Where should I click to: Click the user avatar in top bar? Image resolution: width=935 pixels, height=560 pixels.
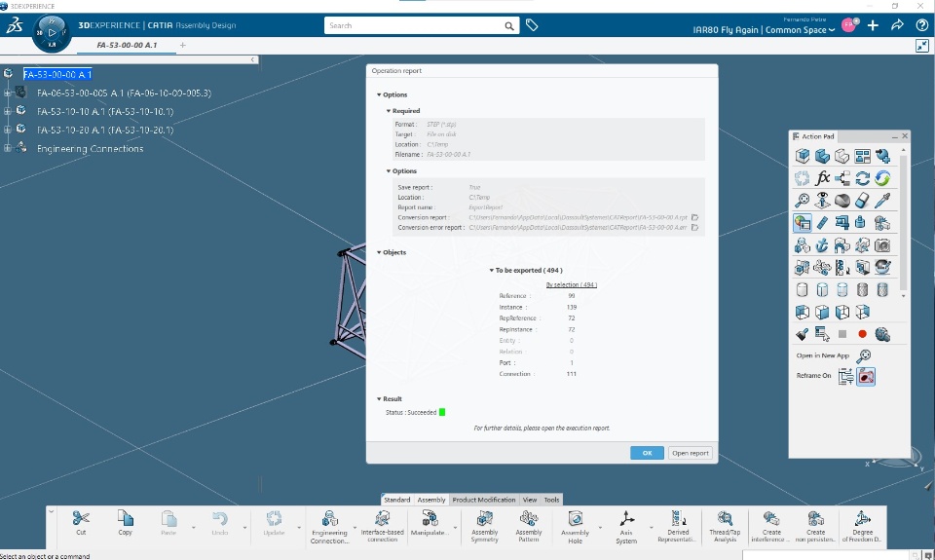(x=849, y=25)
